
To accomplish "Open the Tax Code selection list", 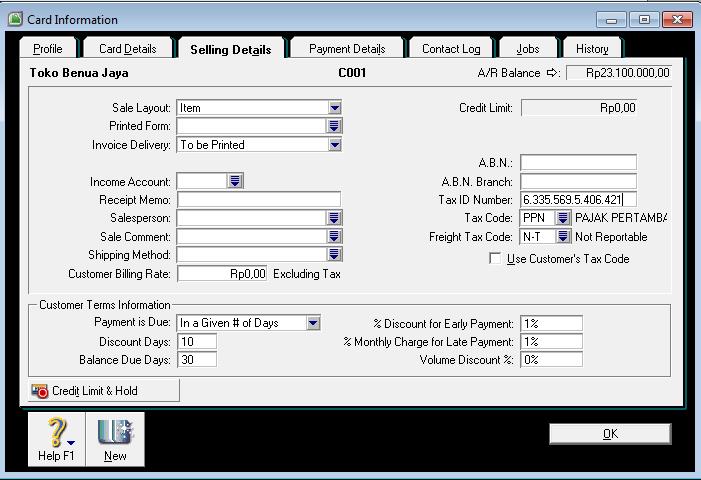I will click(562, 218).
